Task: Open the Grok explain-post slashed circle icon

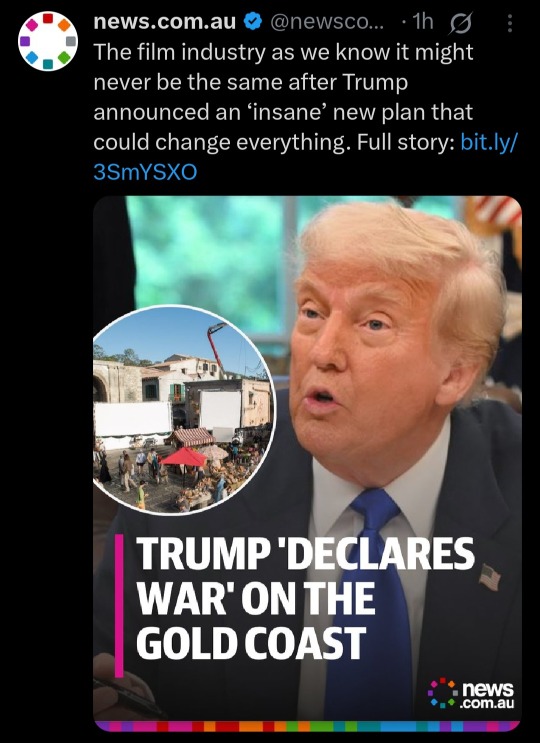Action: pyautogui.click(x=460, y=23)
